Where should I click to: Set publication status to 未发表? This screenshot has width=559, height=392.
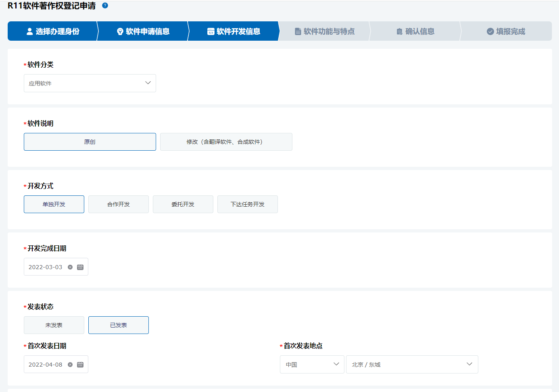coord(54,325)
